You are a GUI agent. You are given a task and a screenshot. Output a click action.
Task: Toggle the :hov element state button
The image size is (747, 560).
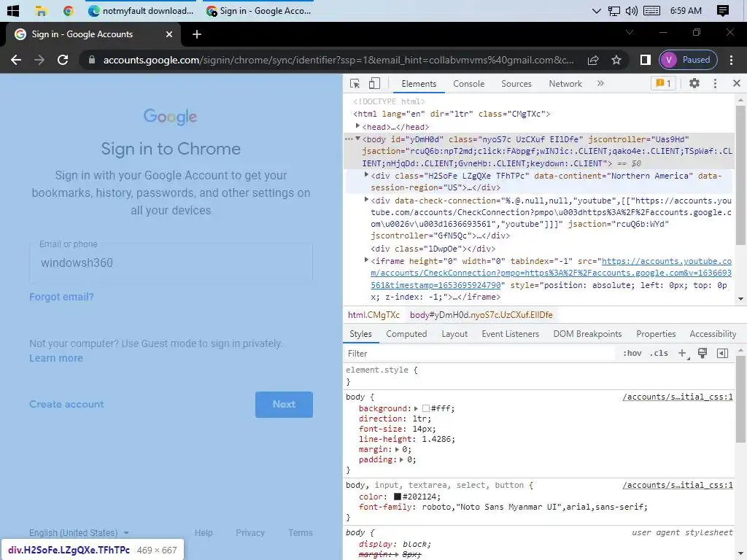632,354
